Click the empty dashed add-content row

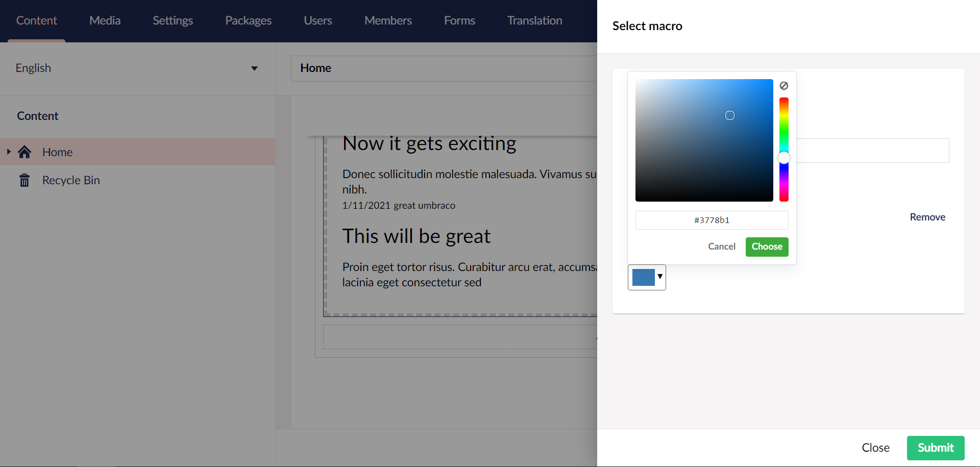(x=460, y=337)
